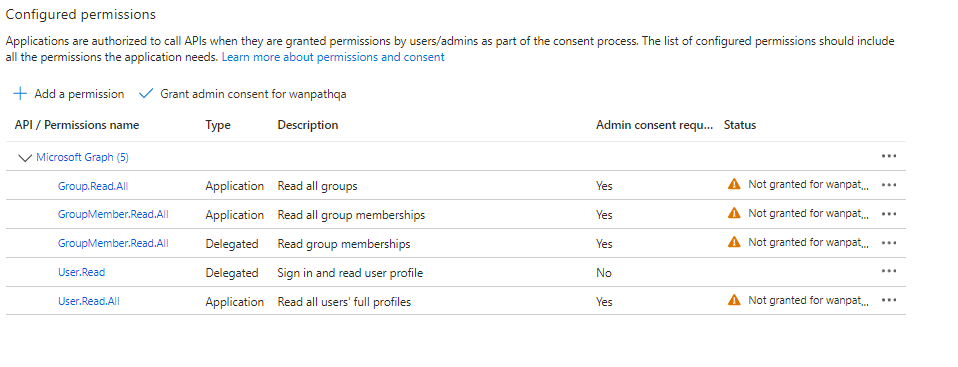Viewport: 958px width, 367px height.
Task: Select Grant admin consent for wanpathqa
Action: coord(243,94)
